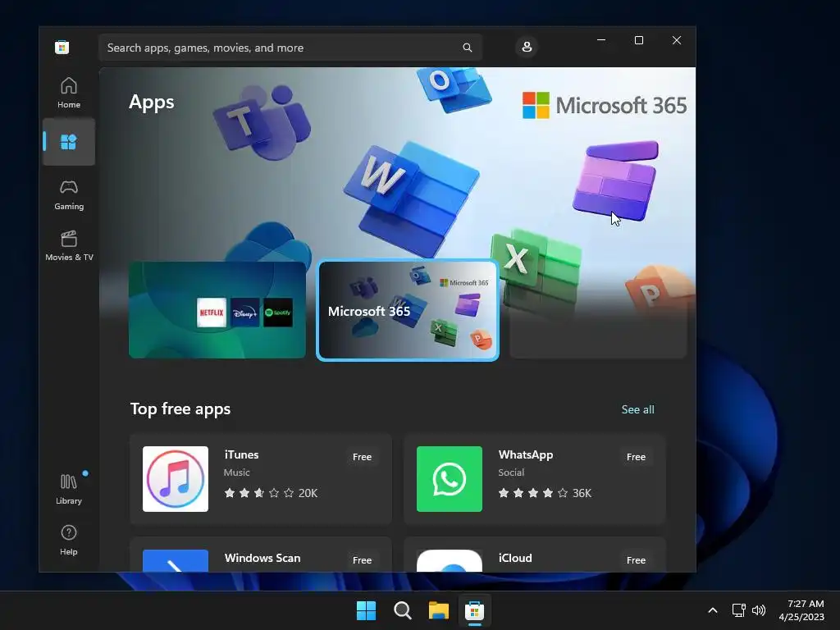
Task: Click the Social category under WhatsApp
Action: point(511,472)
